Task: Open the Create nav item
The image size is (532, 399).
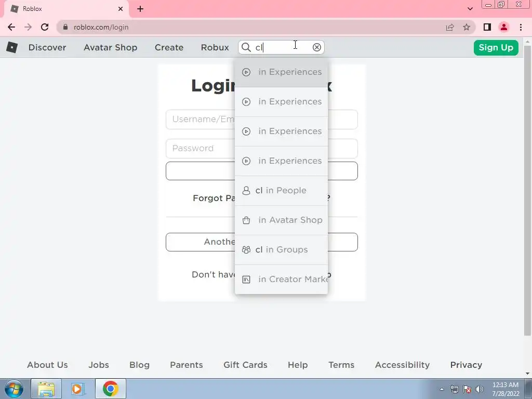Action: tap(169, 47)
